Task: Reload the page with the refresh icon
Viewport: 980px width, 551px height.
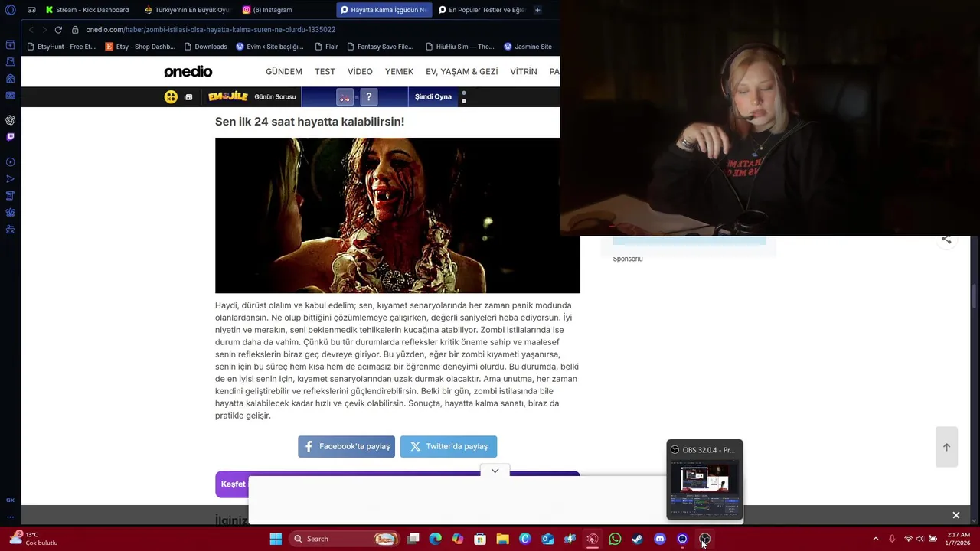Action: tap(58, 29)
